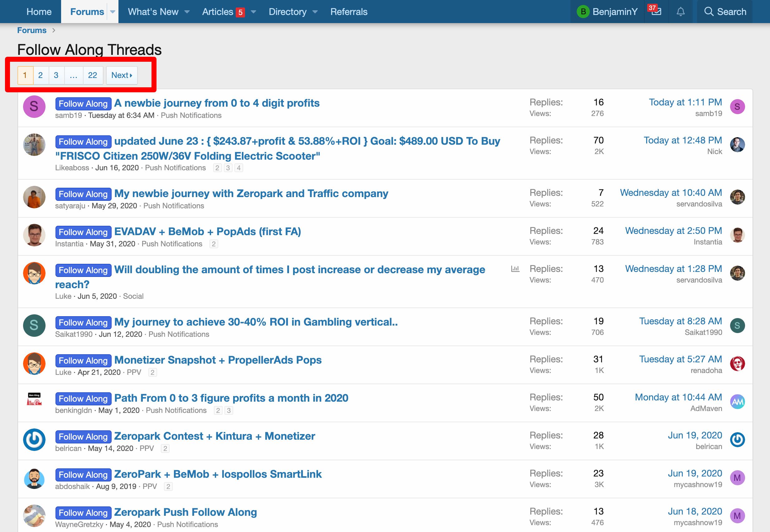Open the alerts bell icon

[680, 12]
